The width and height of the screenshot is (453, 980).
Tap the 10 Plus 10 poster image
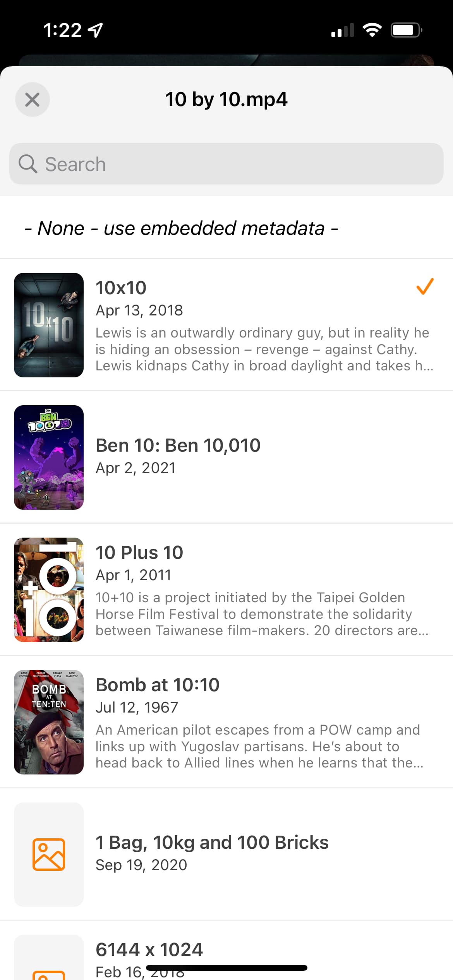49,590
